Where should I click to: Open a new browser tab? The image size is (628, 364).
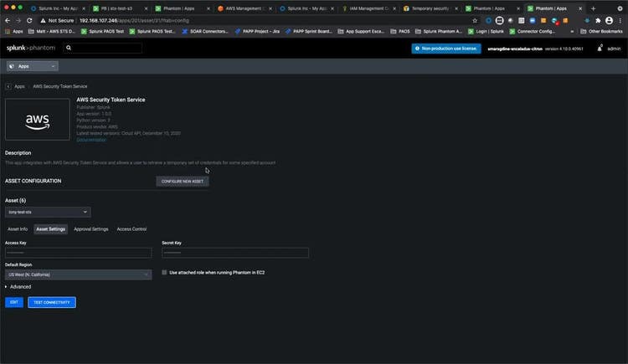[x=594, y=8]
